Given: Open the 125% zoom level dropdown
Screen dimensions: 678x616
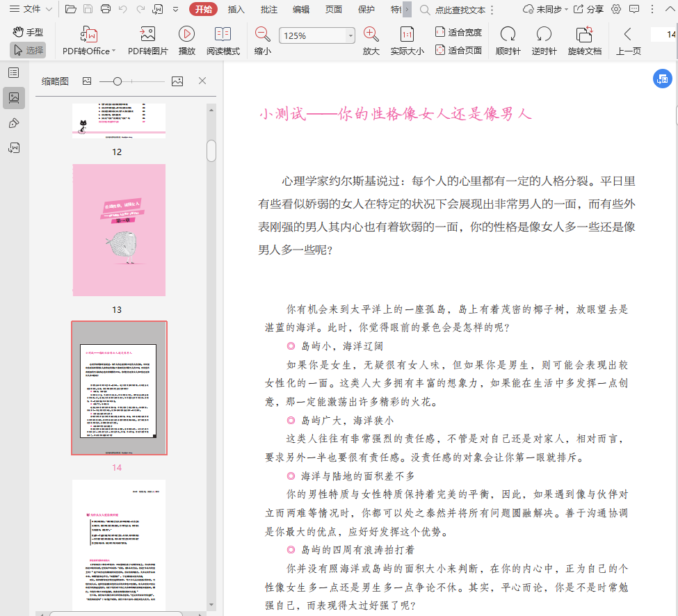Looking at the screenshot, I should click(350, 35).
